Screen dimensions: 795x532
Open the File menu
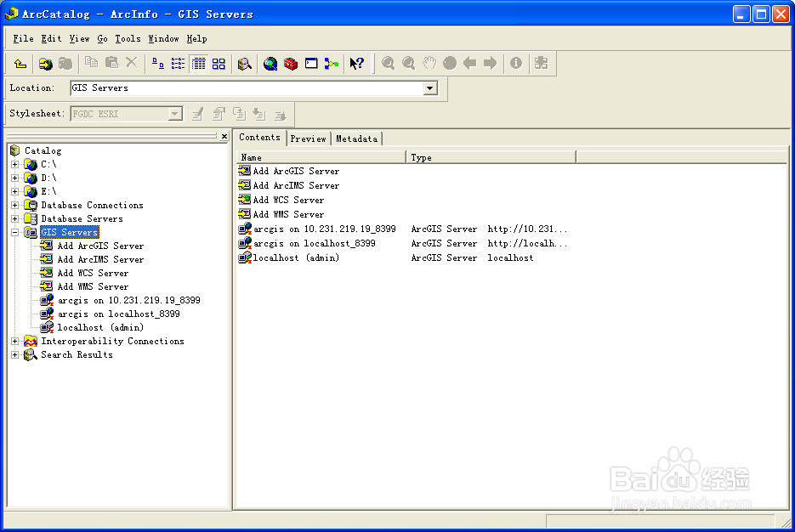click(x=23, y=38)
